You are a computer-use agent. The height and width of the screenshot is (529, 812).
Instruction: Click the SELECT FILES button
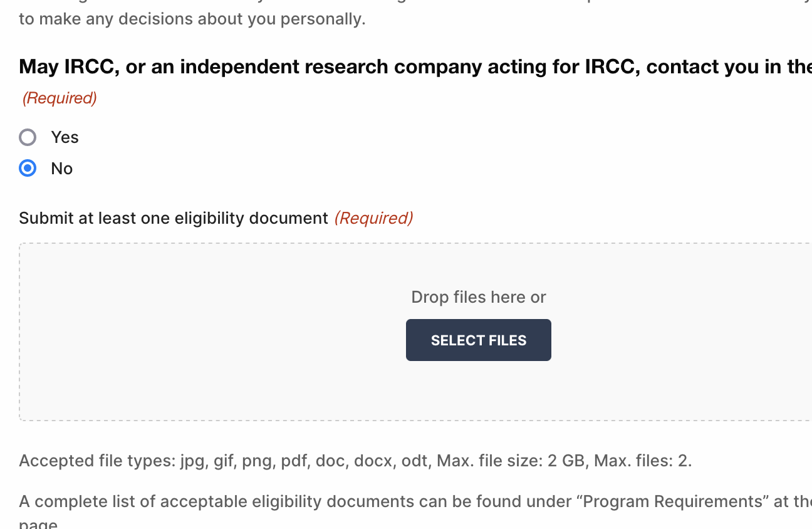(x=479, y=340)
